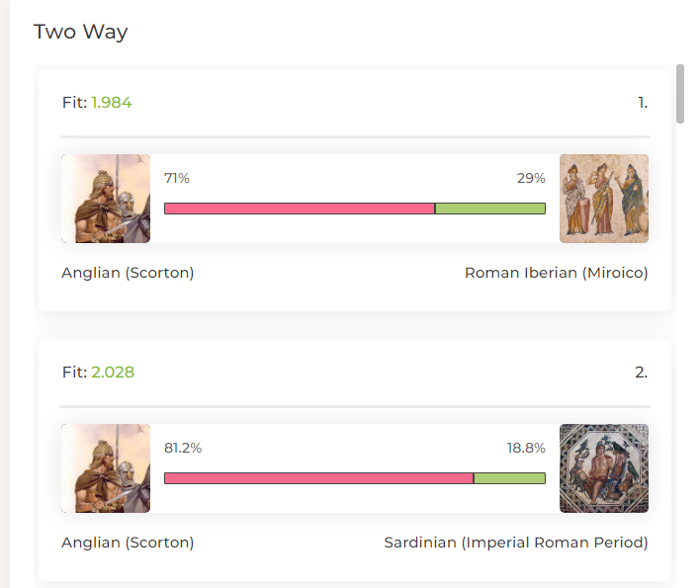
Task: Click the vertical scrollbar handle
Action: click(680, 94)
